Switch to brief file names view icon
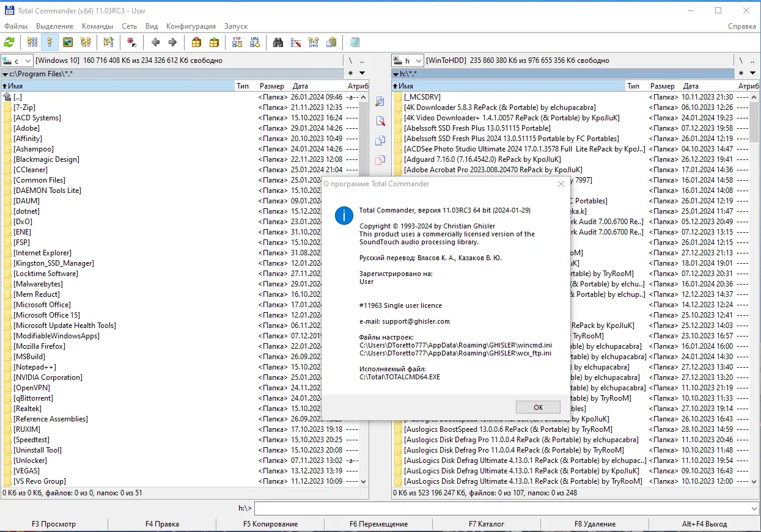The image size is (761, 532). point(32,42)
